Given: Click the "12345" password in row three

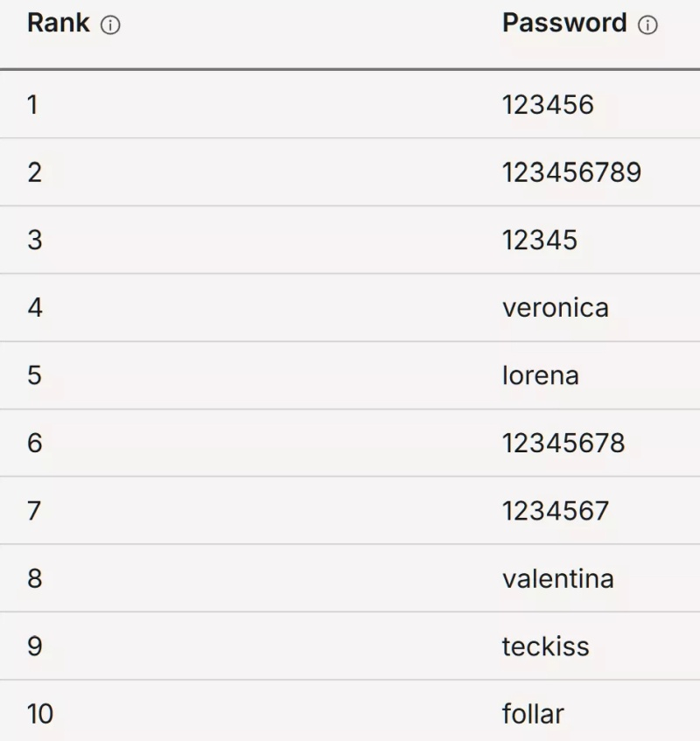Looking at the screenshot, I should coord(540,240).
